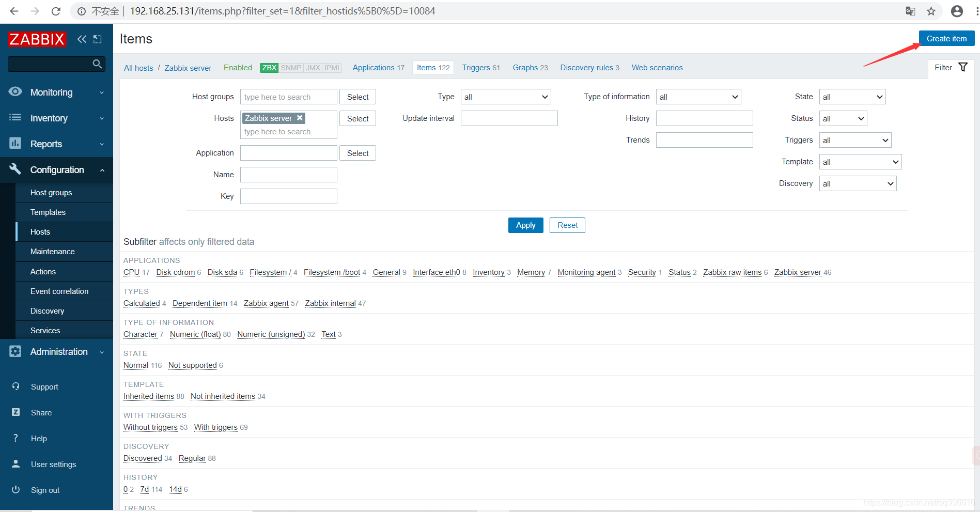Viewport: 980px width, 512px height.
Task: Open Templates in Configuration menu
Action: pyautogui.click(x=64, y=212)
